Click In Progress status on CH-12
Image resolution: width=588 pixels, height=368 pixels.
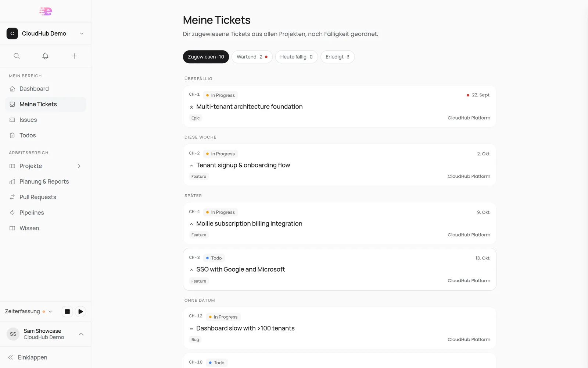click(x=223, y=317)
